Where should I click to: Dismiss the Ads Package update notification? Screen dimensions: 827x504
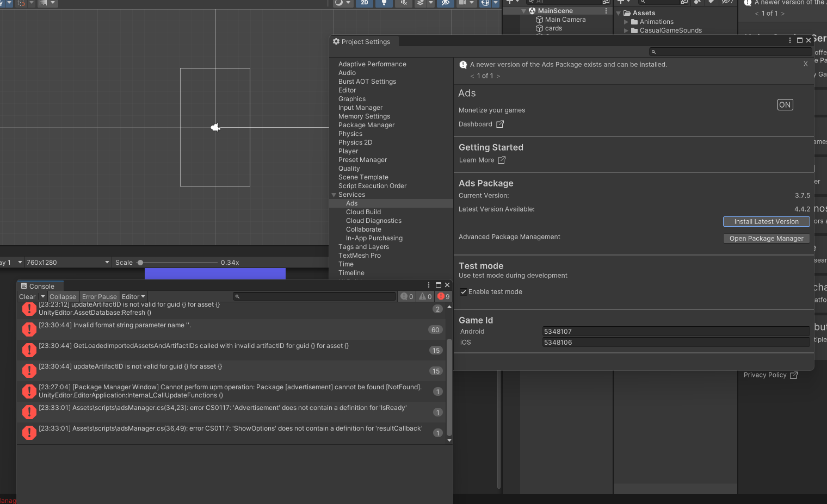click(806, 64)
